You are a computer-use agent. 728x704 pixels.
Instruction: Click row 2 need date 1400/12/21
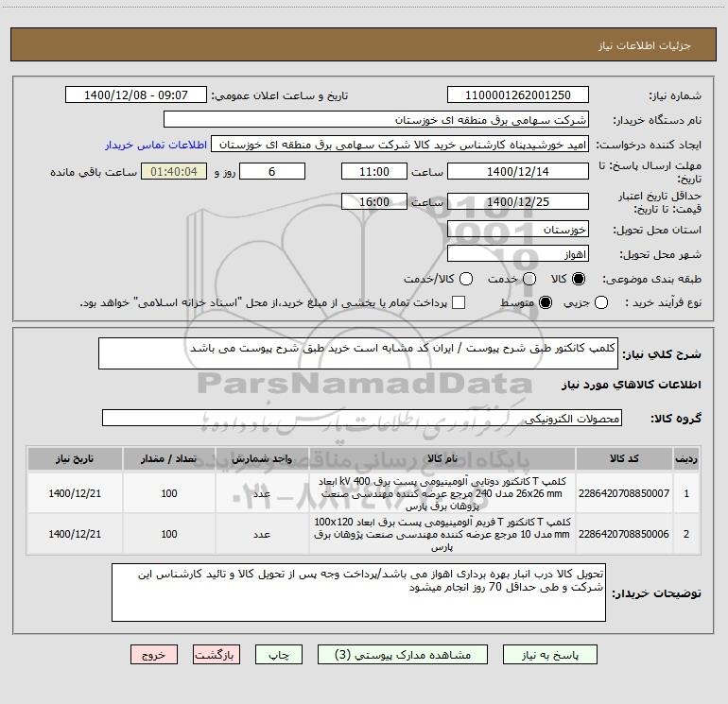tap(75, 534)
